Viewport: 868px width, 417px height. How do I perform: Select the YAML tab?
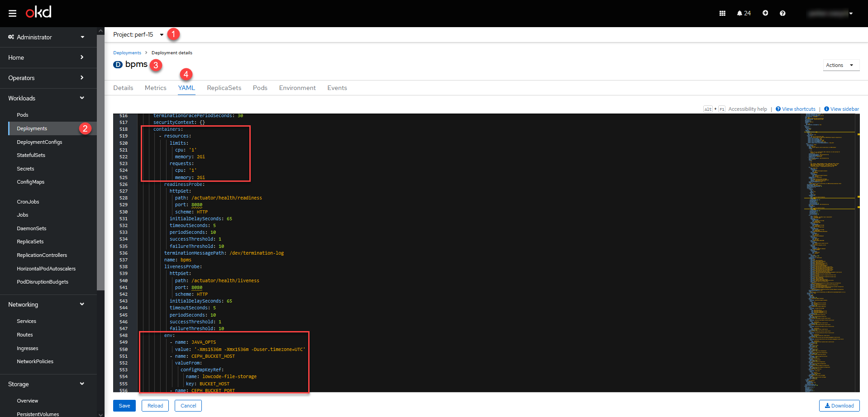coord(186,88)
